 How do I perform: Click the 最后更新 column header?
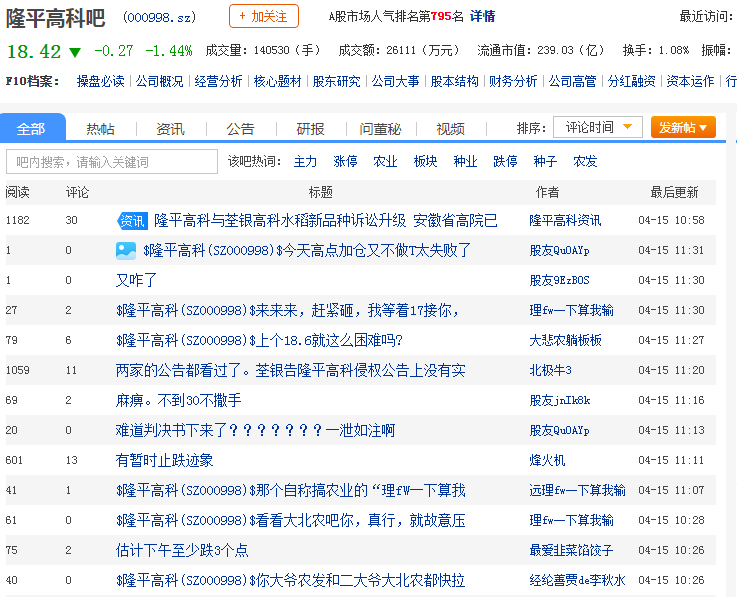[x=674, y=192]
